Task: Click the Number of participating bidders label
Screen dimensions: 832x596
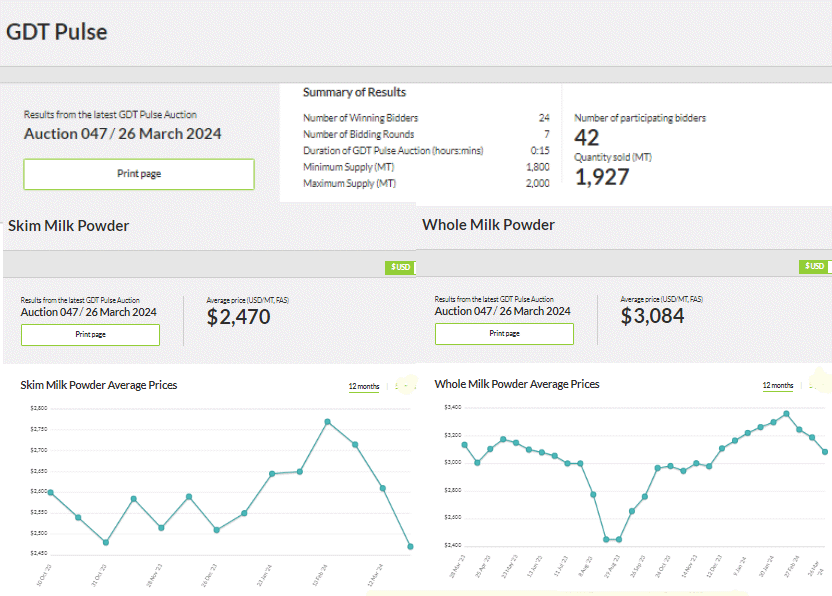Action: coord(640,118)
